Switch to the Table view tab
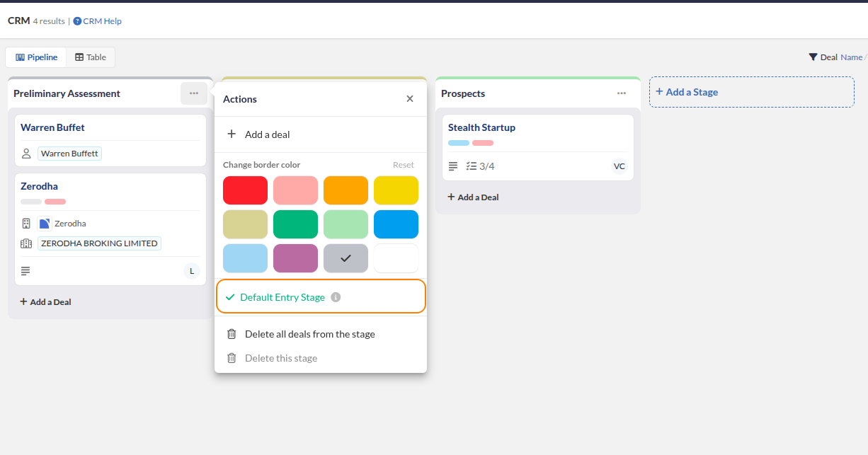The height and width of the screenshot is (455, 868). (x=91, y=57)
